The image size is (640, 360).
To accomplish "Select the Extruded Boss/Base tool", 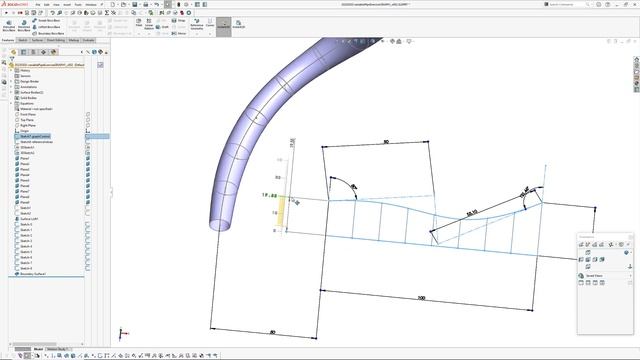I will pyautogui.click(x=9, y=25).
